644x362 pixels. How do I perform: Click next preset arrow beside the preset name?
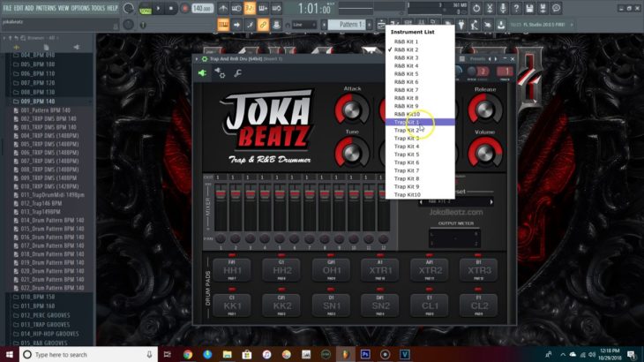coord(491,202)
